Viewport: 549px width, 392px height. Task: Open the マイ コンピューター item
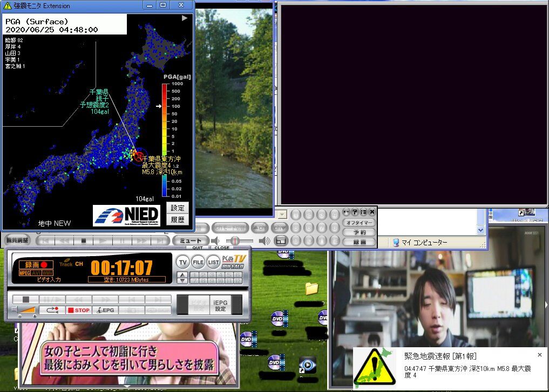point(420,243)
